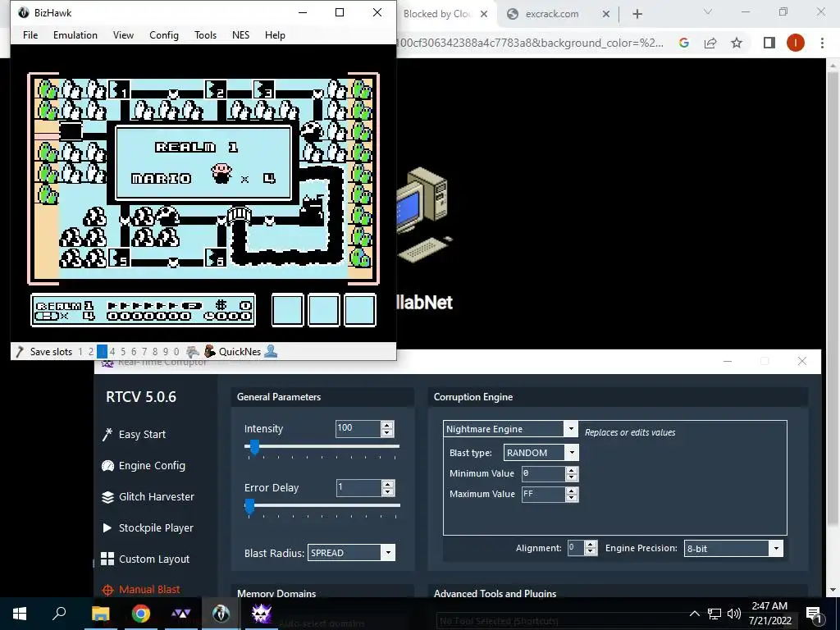The image size is (840, 630).
Task: Select BizHawk save slot 8
Action: [x=155, y=352]
